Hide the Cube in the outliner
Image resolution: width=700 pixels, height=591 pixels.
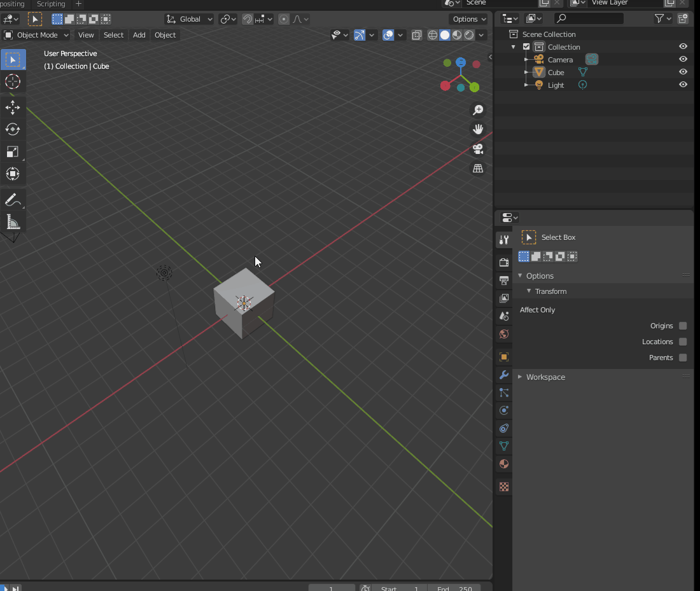(683, 72)
